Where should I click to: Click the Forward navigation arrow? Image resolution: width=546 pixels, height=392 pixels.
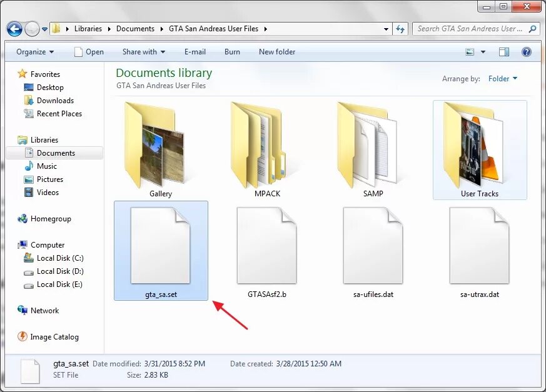[x=32, y=29]
